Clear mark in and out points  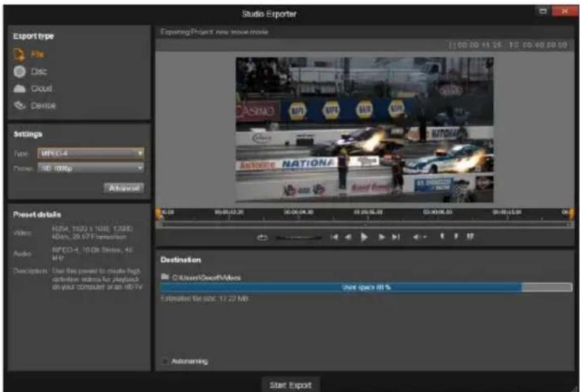tap(470, 236)
